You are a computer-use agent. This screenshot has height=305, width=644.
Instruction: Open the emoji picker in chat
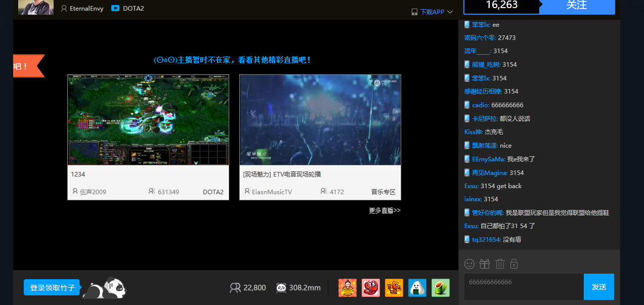[x=469, y=264]
